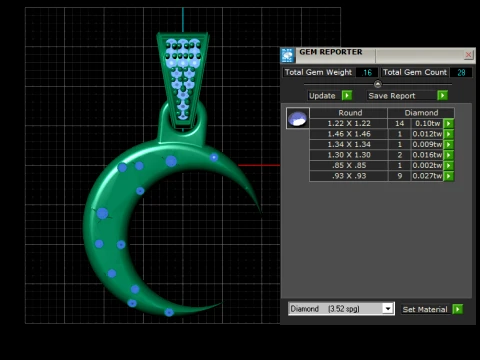The height and width of the screenshot is (360, 480).
Task: Click the 0.027tw weight cell
Action: click(x=427, y=176)
